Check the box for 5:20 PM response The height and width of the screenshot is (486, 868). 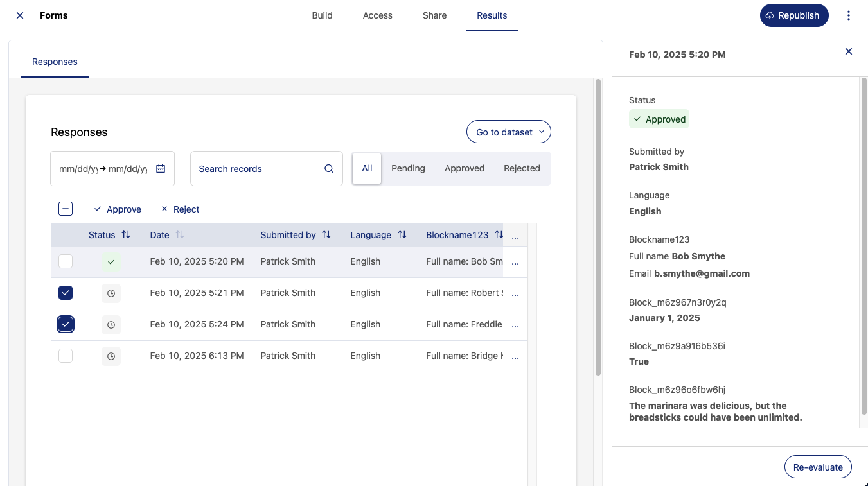(x=66, y=261)
